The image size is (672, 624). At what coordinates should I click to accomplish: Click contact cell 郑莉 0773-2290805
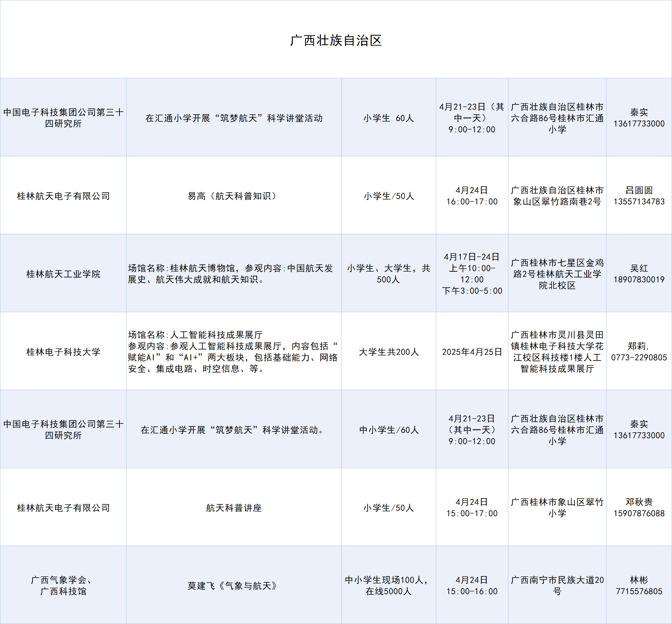pos(639,351)
